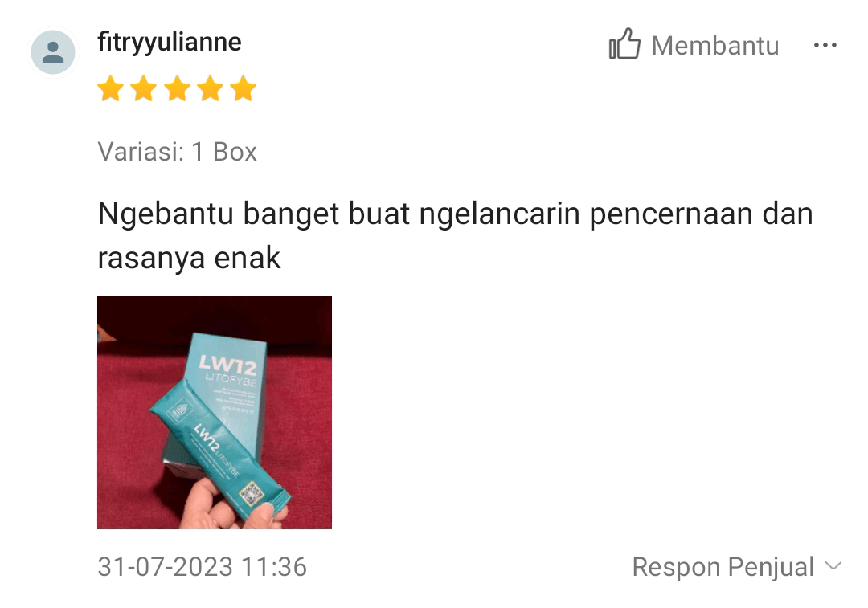Open the three-dot more options menu
Viewport: 868px width, 608px height.
point(825,45)
